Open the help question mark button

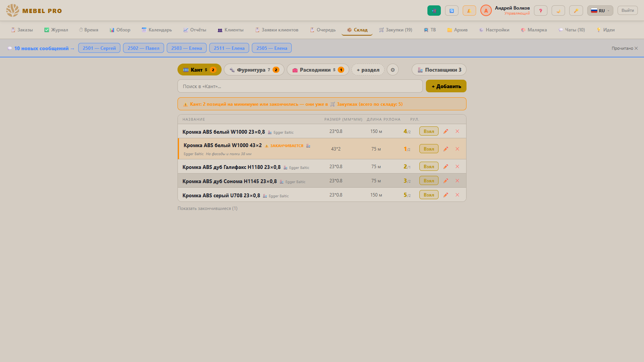coord(540,11)
